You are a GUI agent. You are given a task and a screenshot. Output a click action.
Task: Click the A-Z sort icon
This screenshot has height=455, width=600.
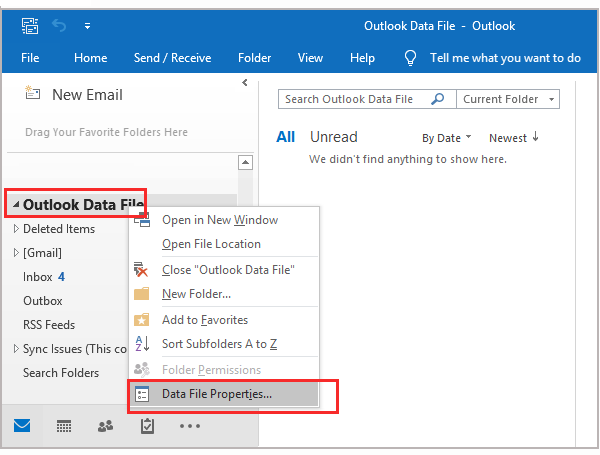(142, 344)
